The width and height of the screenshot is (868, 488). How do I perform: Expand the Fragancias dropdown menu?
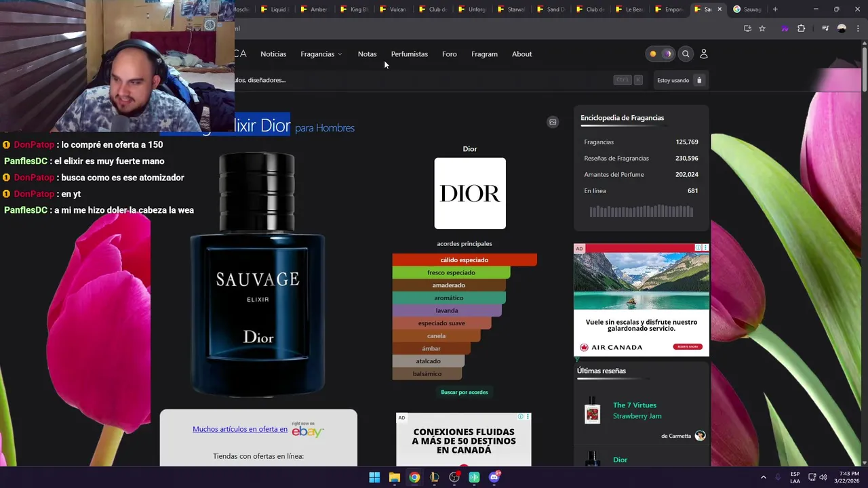(x=321, y=54)
